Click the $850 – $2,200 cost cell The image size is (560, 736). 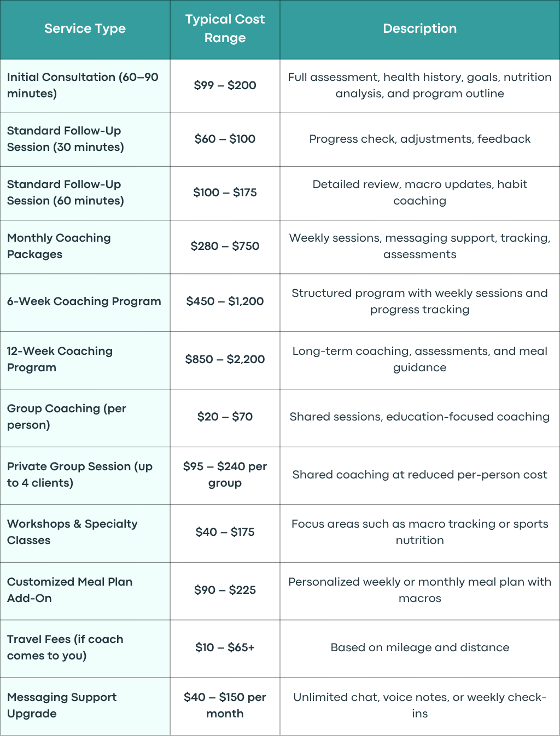tap(225, 359)
